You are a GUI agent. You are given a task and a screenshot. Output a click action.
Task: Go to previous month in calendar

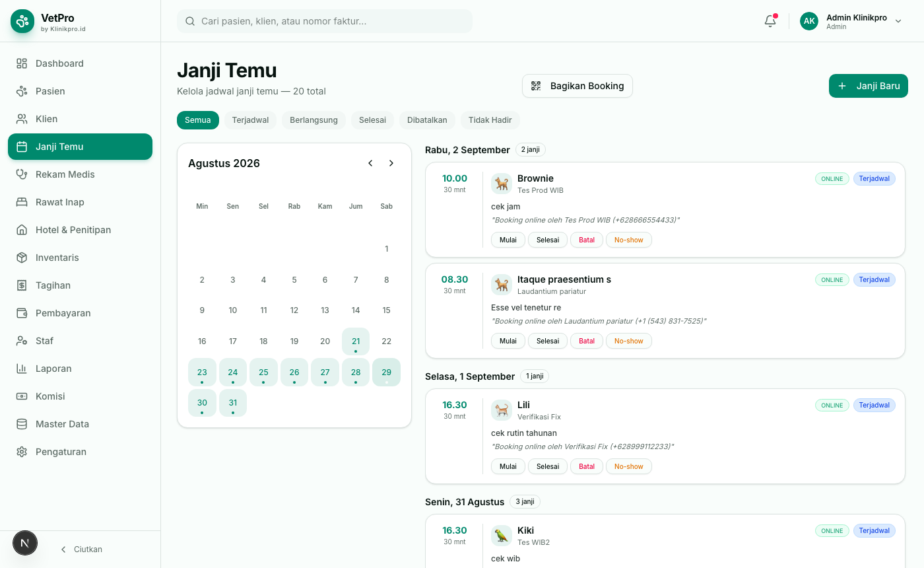click(x=370, y=163)
